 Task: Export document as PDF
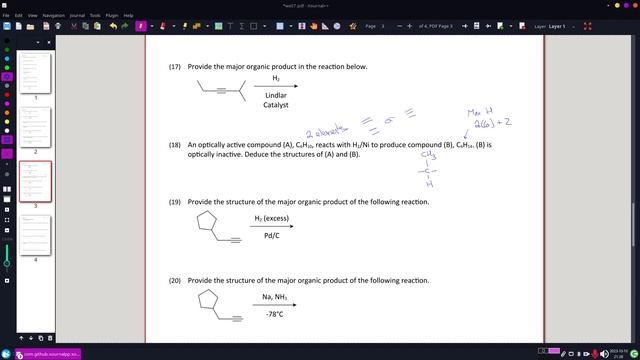pos(46,26)
